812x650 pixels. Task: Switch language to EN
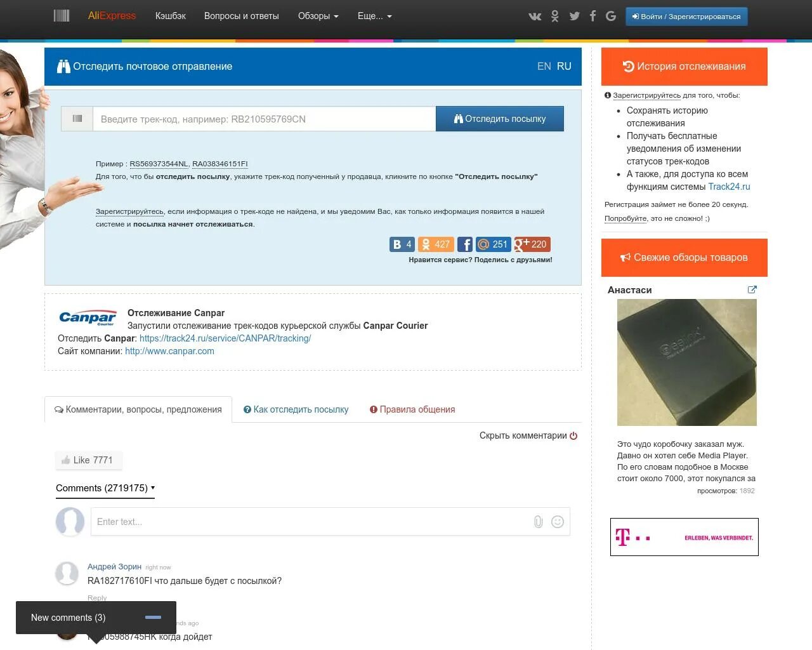click(544, 66)
